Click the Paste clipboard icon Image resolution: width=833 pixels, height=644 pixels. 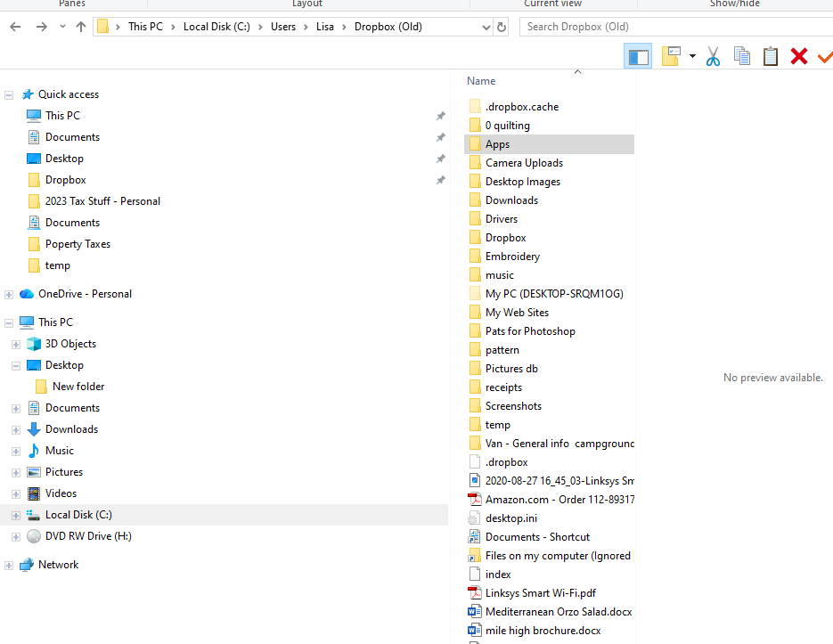pos(771,57)
